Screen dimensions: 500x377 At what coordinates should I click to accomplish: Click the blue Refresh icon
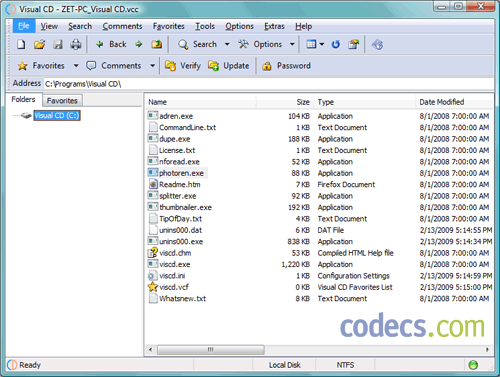(x=336, y=44)
